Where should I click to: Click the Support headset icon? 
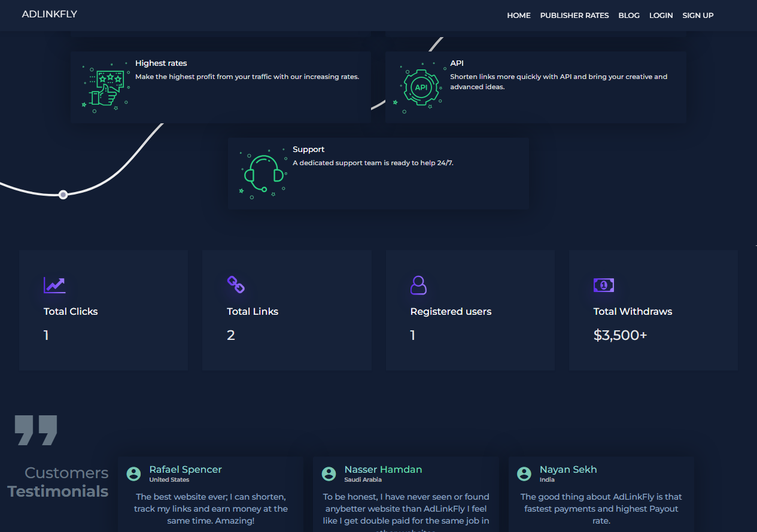[x=263, y=174]
